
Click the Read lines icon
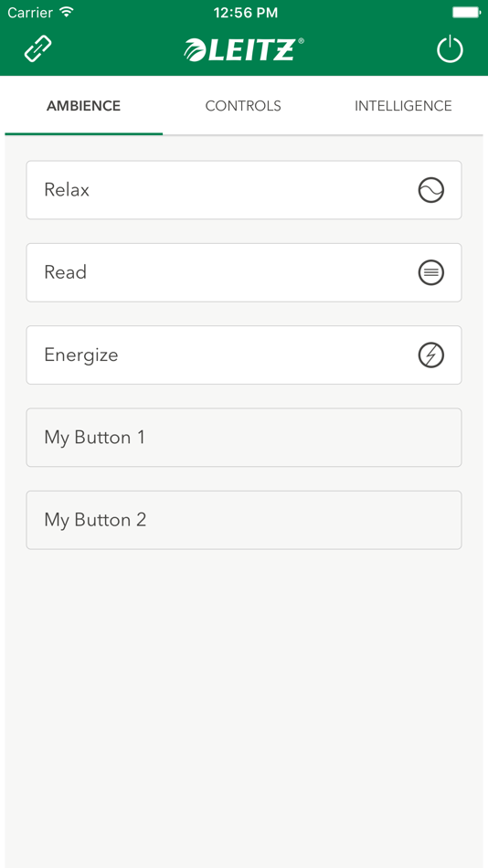pos(431,272)
